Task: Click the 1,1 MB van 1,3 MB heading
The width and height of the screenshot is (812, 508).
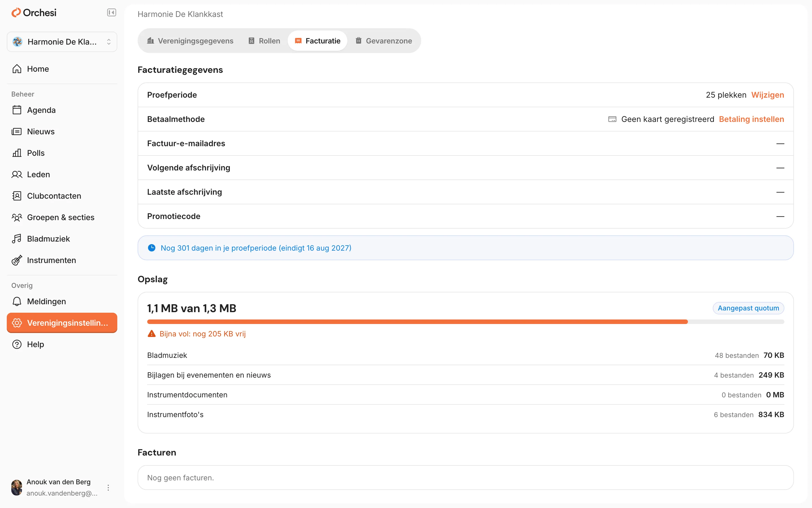Action: coord(192,308)
